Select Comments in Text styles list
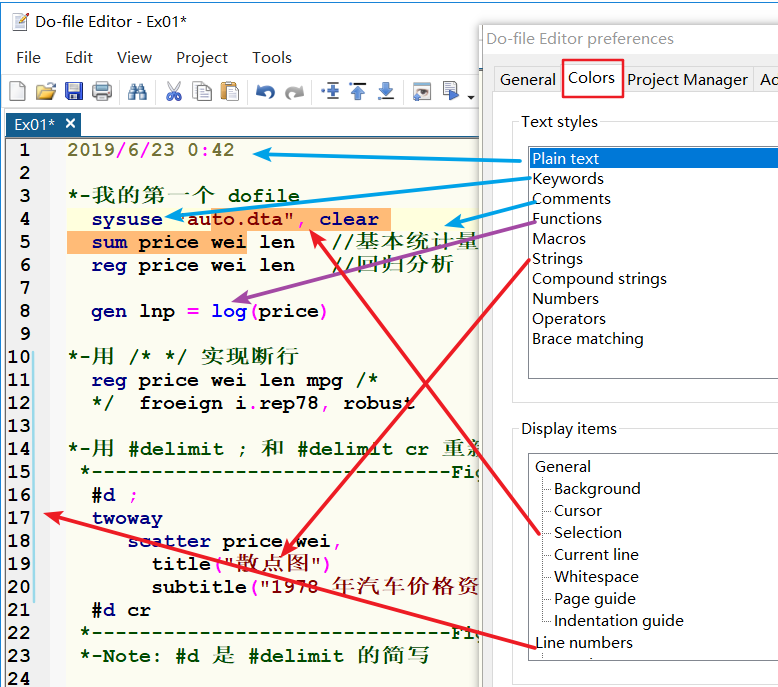The width and height of the screenshot is (778, 687). (x=571, y=198)
